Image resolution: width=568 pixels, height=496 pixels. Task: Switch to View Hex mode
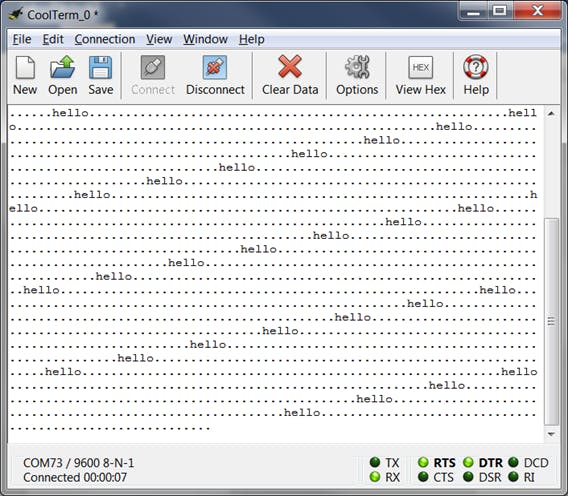tap(421, 76)
